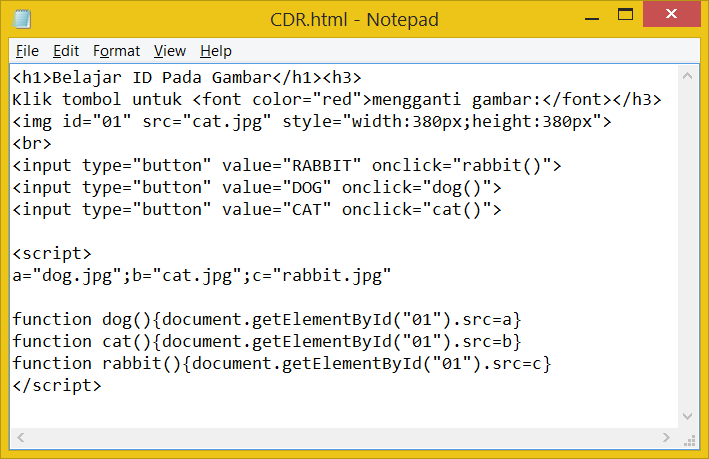Open the View menu
The width and height of the screenshot is (709, 459).
tap(170, 51)
